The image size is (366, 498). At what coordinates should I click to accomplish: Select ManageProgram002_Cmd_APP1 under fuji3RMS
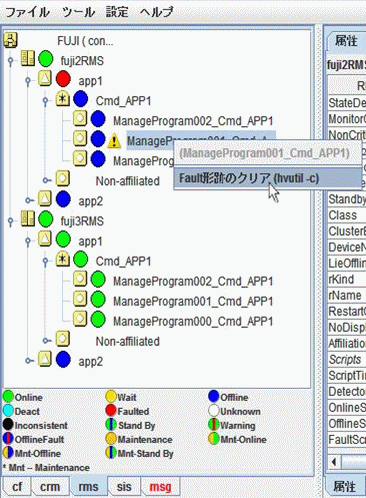coord(193,281)
